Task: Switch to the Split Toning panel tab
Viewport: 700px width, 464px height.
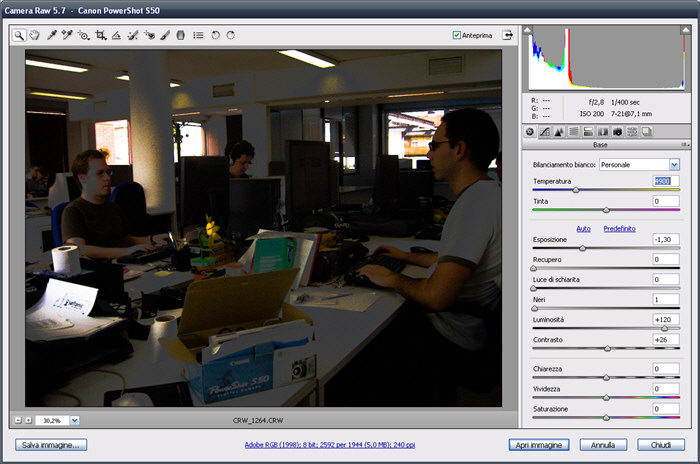Action: pyautogui.click(x=588, y=132)
